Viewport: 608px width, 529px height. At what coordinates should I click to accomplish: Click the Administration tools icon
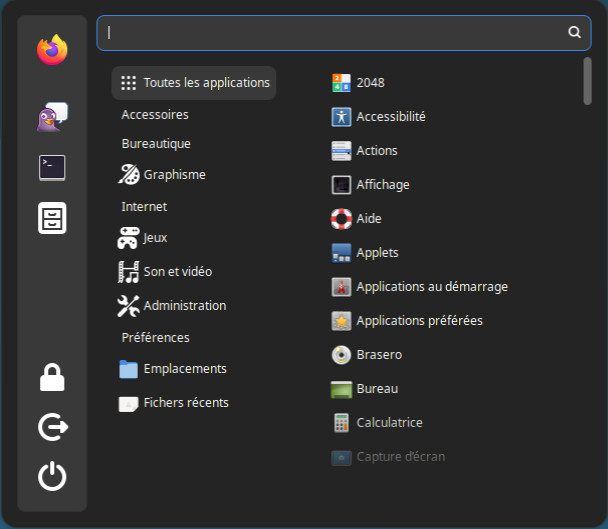click(x=128, y=306)
